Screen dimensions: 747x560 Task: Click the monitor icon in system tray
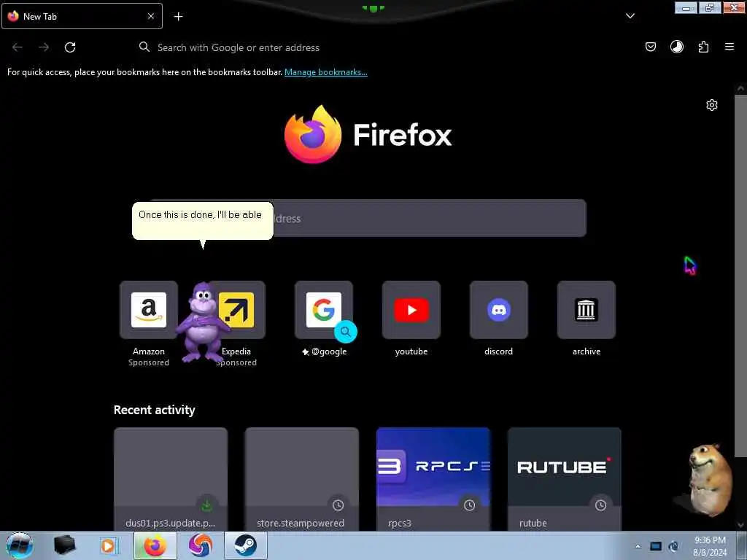tap(656, 546)
